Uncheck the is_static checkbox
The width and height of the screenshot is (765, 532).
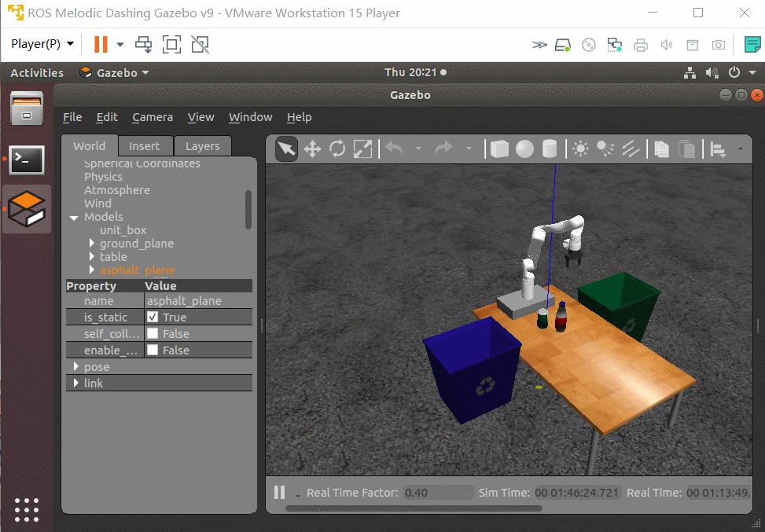(153, 317)
